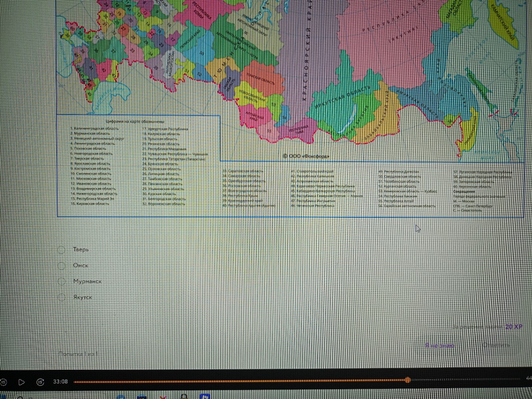Select Якутск as the answer

click(62, 298)
